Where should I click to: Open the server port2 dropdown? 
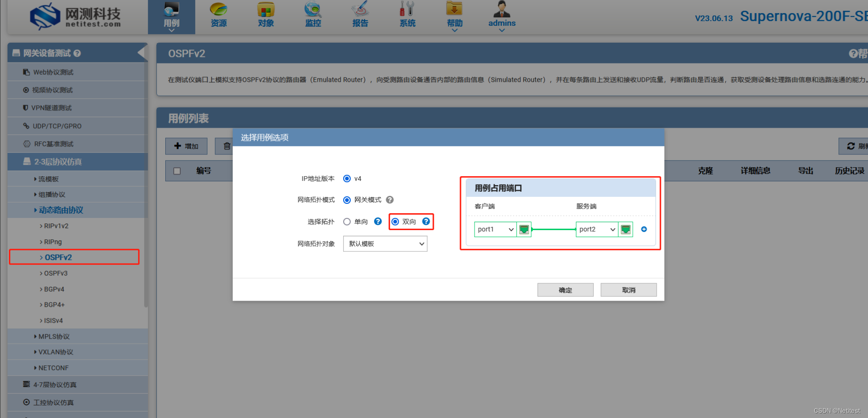coord(597,229)
